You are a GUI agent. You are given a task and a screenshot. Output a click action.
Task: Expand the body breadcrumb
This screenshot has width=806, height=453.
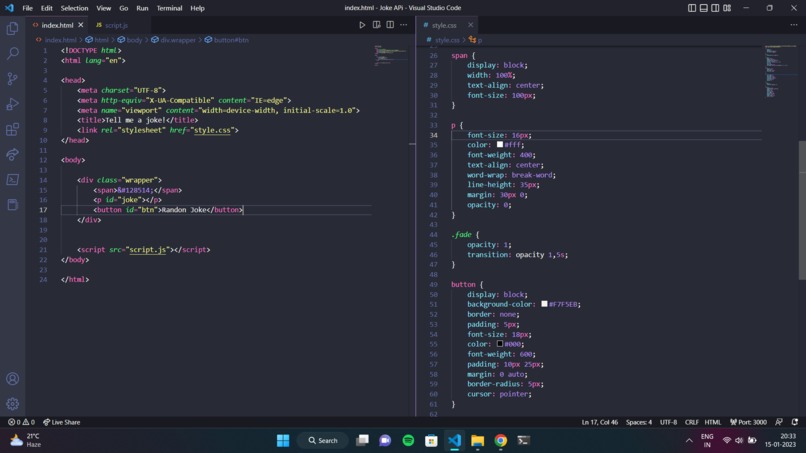pyautogui.click(x=130, y=40)
